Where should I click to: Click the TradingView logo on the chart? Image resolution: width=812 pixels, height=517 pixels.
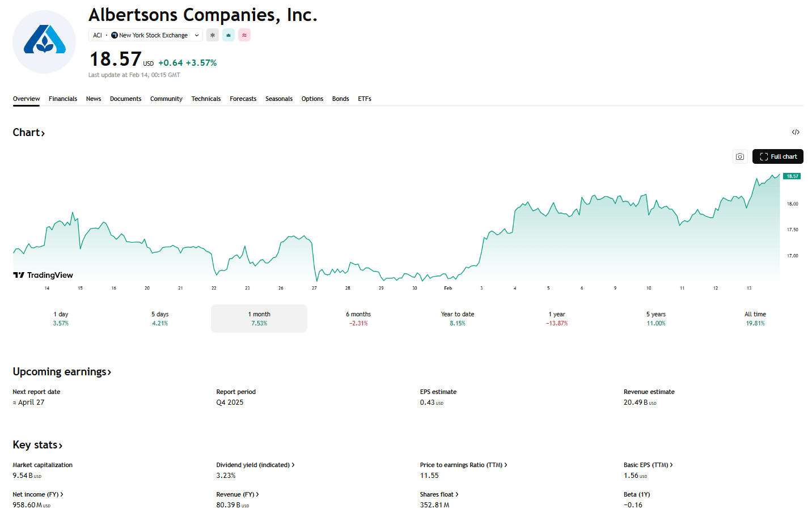(43, 275)
